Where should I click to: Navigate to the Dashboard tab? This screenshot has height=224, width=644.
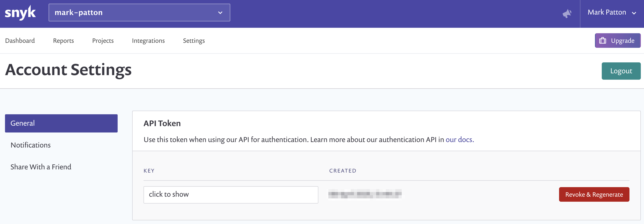pyautogui.click(x=20, y=40)
